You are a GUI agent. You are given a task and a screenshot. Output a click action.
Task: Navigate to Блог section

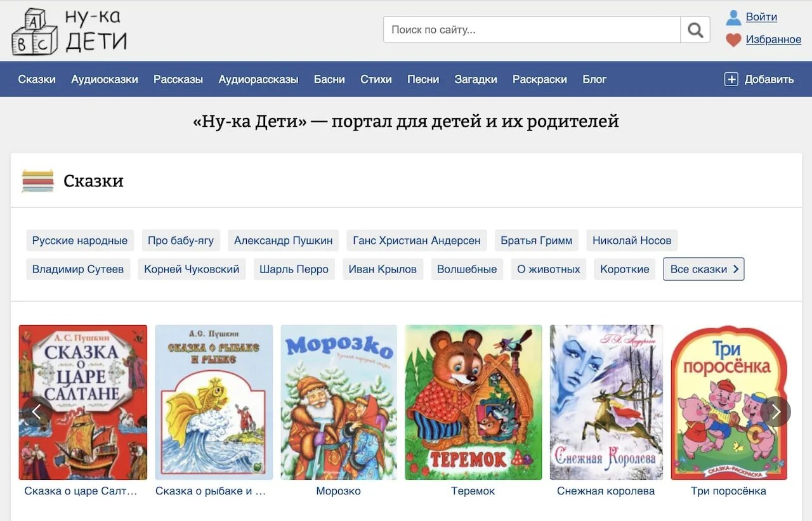point(594,79)
